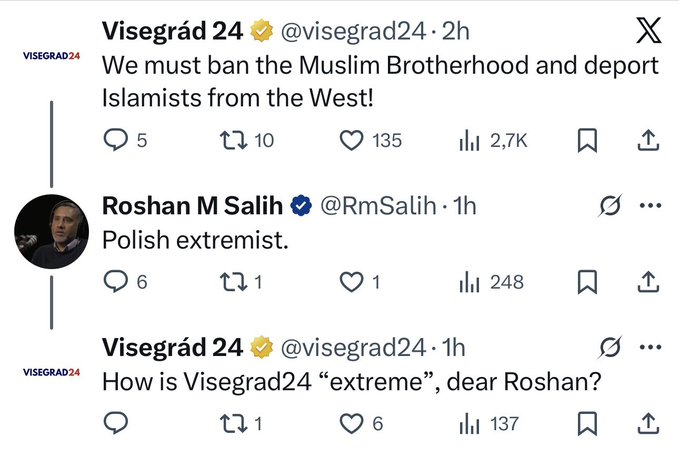Like the first Visegrád 24 tweet
Screen dimensions: 679x455
350,141
